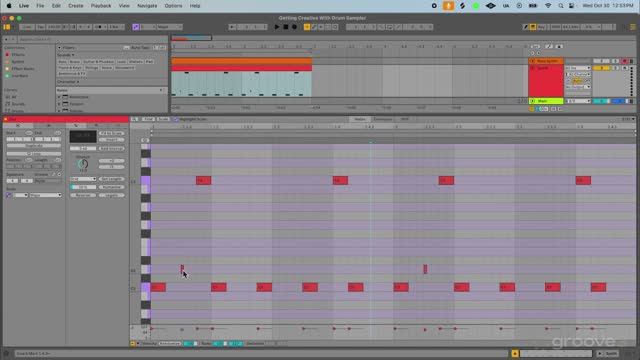640x360 pixels.
Task: Toggle yellow track activator on the red track
Action: click(601, 68)
